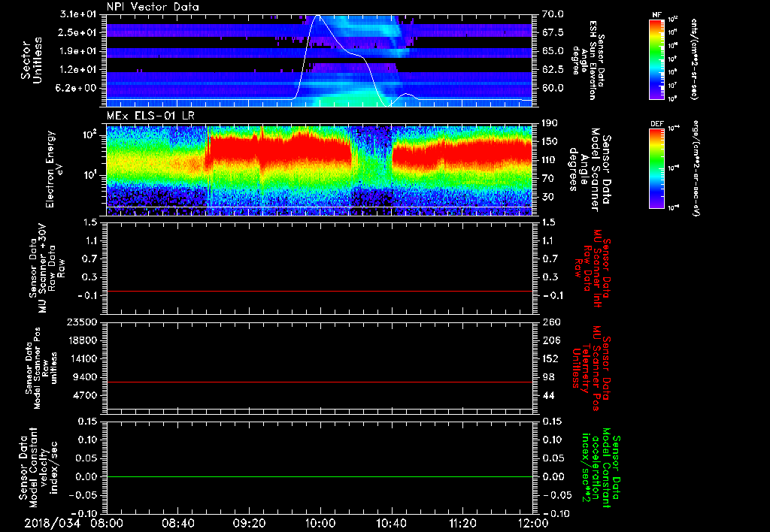Click the 3.1e+01 sector tick label
Screen dimensions: 770x532
77,14
